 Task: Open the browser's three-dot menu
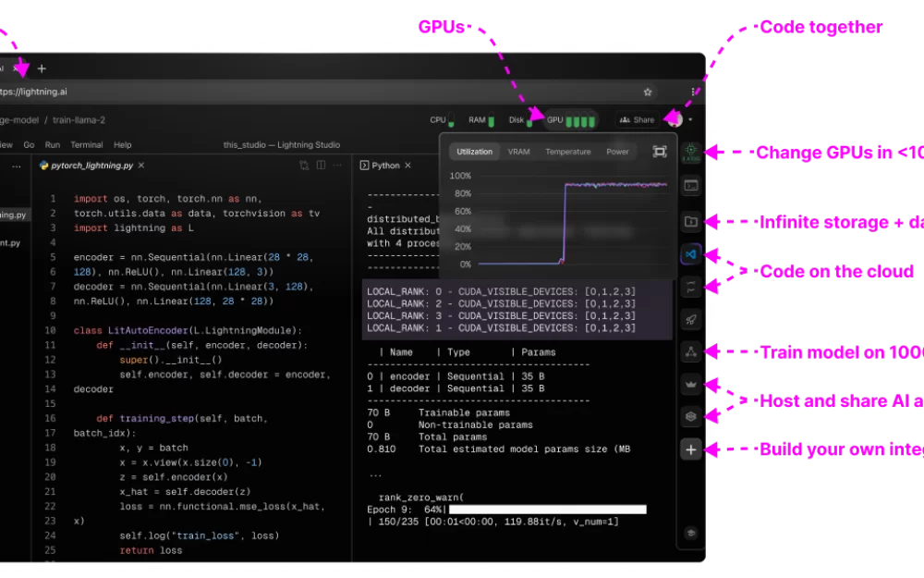coord(693,92)
